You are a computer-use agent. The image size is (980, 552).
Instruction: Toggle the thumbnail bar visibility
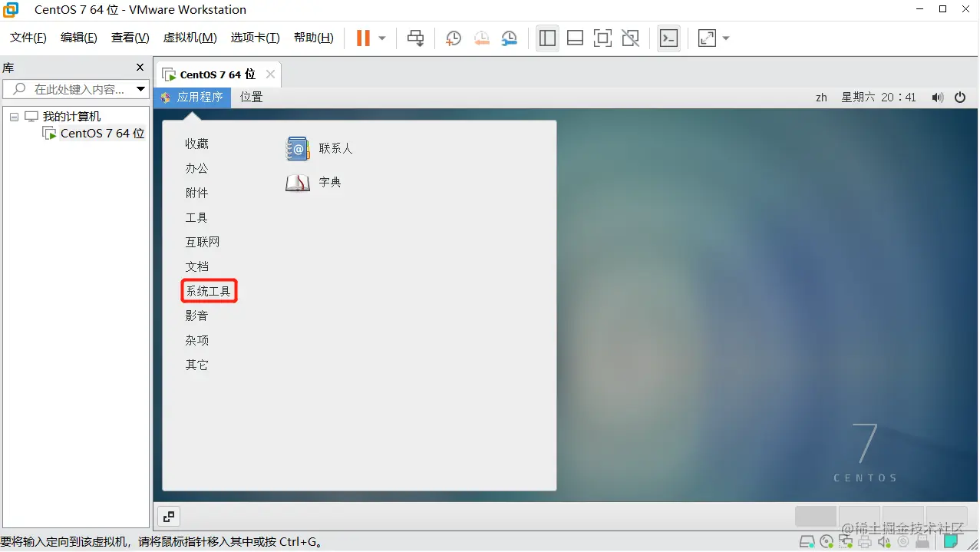pos(575,38)
